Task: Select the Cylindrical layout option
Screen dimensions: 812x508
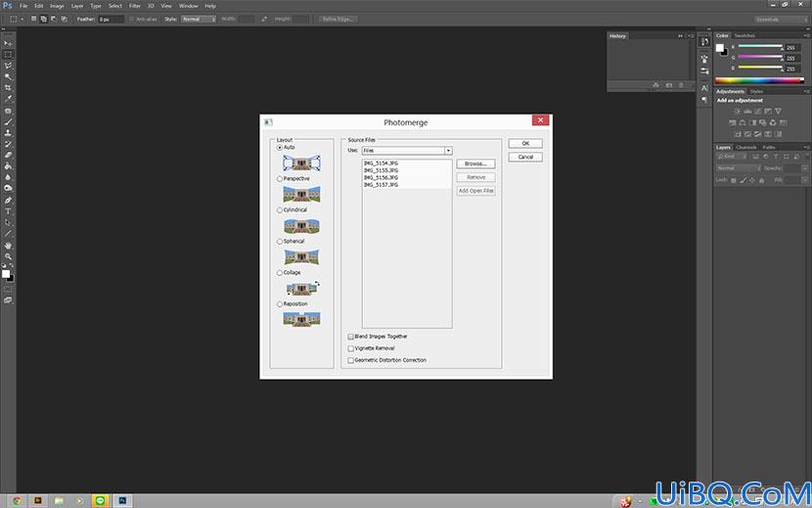Action: 280,209
